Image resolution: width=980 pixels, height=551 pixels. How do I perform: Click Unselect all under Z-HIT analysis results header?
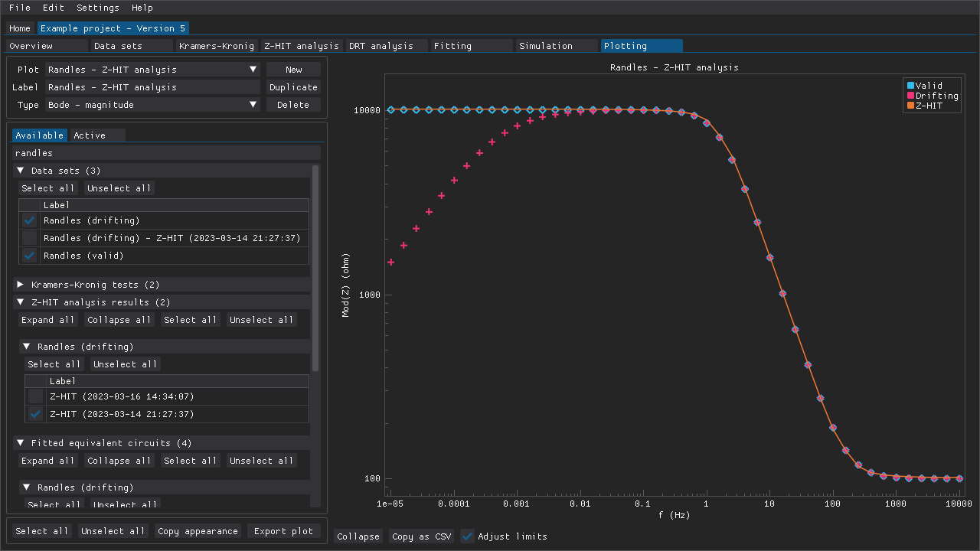[x=262, y=320]
